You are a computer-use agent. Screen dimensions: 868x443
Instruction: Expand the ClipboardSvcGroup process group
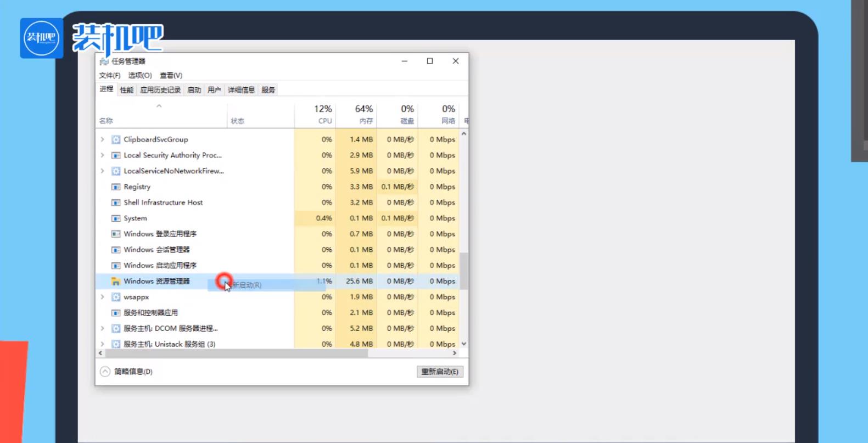coord(102,139)
